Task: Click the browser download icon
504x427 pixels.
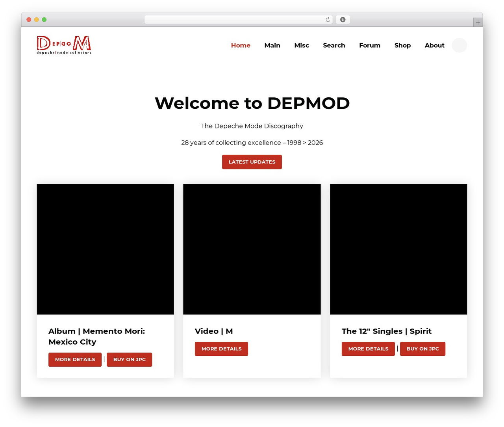Action: 343,20
